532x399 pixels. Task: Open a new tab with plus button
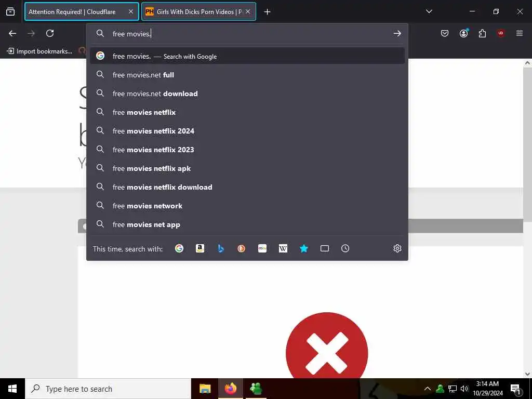point(267,12)
